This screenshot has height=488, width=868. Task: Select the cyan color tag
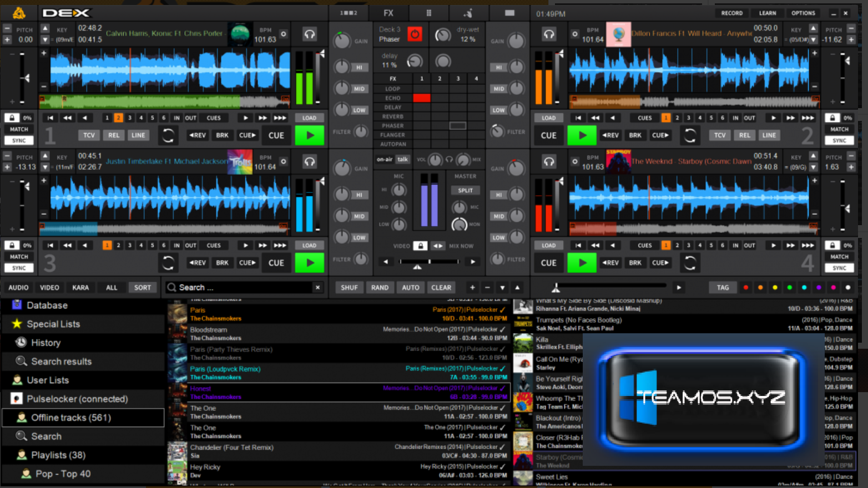point(804,288)
